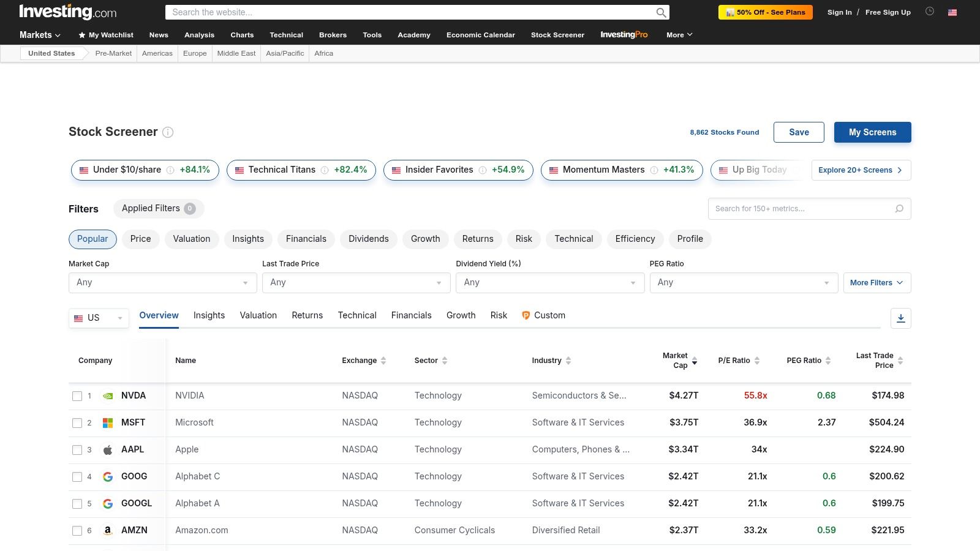The image size is (980, 551).
Task: Sort by the P/E Ratio column arrows
Action: (757, 361)
